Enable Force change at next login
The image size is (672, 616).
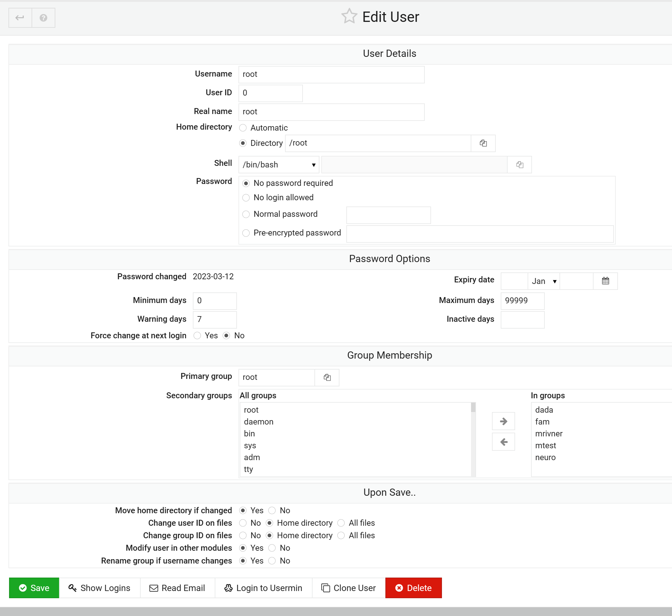pyautogui.click(x=197, y=336)
